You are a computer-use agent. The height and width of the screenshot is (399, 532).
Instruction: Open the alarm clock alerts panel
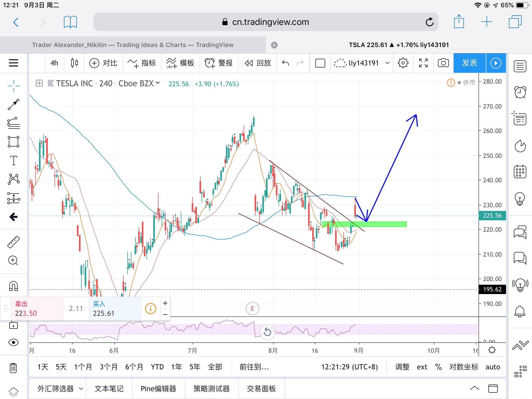(x=520, y=92)
